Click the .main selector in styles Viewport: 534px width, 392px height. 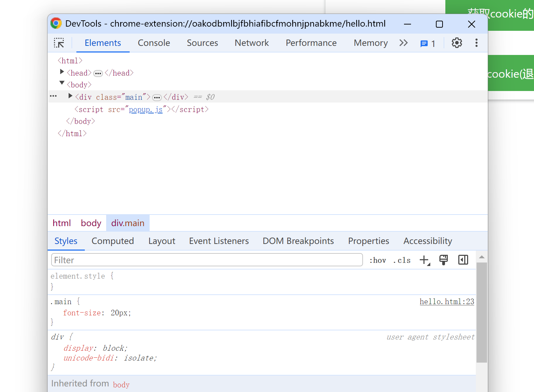61,302
